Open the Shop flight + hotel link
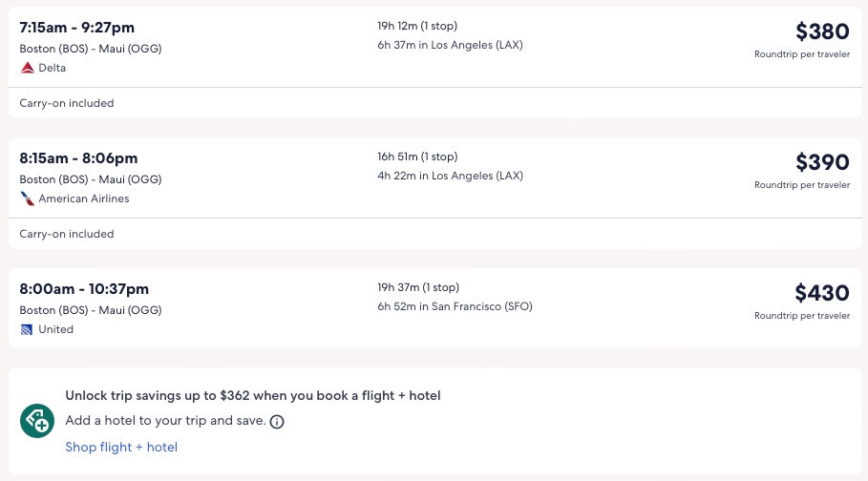Screen dimensions: 868x481 [121, 447]
